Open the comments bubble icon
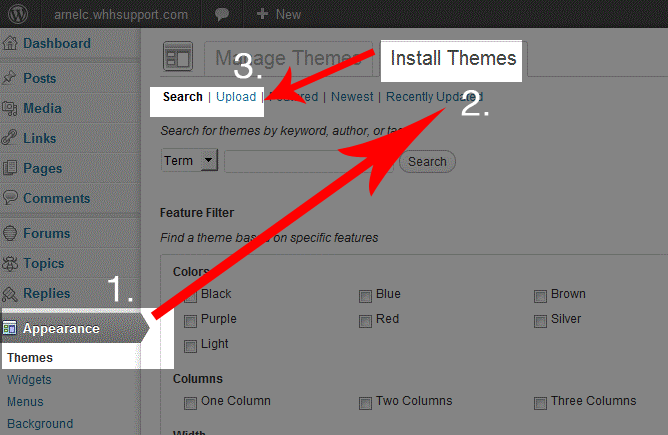668x435 pixels. click(x=223, y=15)
